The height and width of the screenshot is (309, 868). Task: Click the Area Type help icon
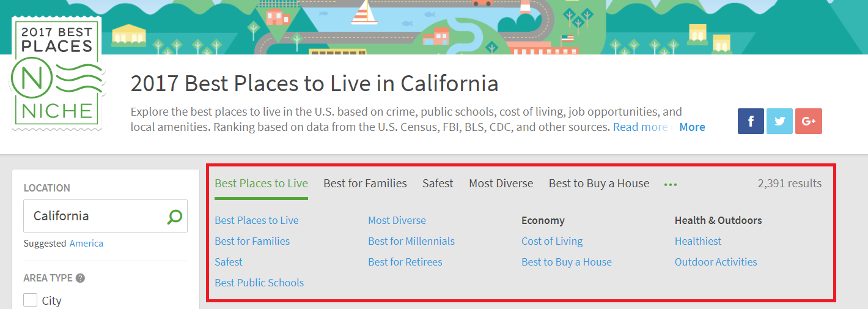[80, 278]
